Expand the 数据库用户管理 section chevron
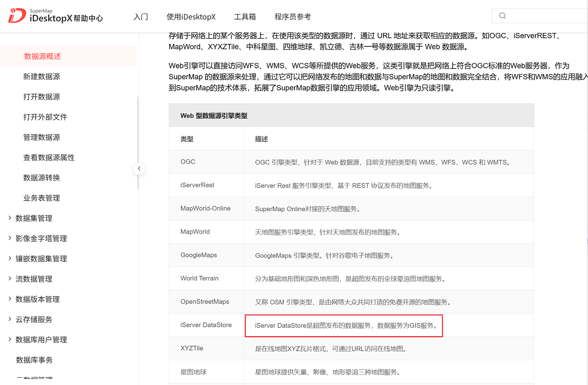 pyautogui.click(x=10, y=339)
